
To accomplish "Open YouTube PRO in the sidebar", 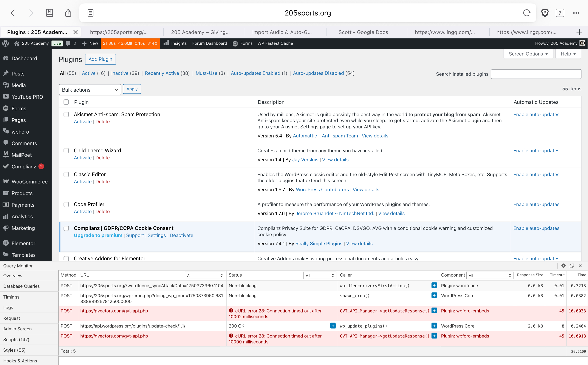I will click(x=27, y=97).
